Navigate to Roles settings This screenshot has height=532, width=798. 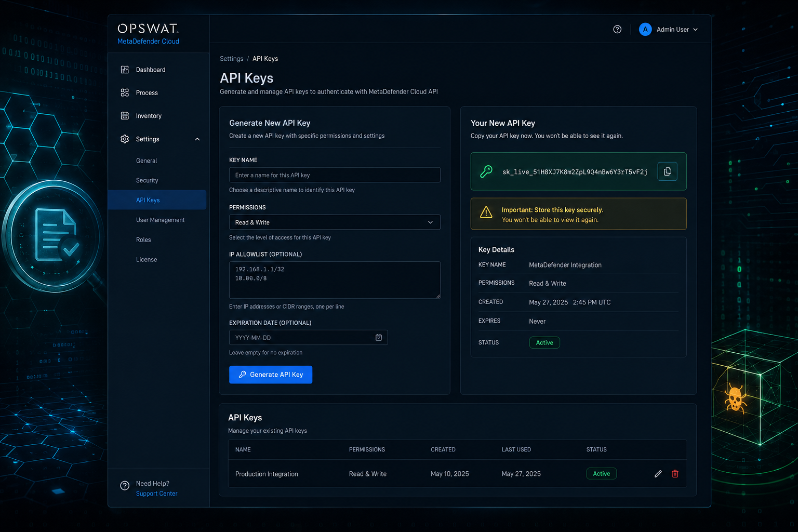click(x=143, y=240)
